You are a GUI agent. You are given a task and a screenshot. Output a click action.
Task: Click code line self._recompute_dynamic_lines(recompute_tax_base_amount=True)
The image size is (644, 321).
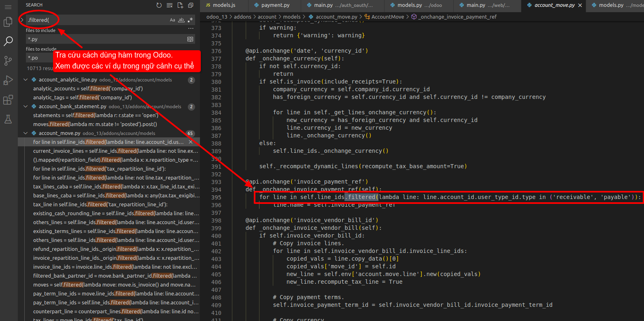click(363, 167)
